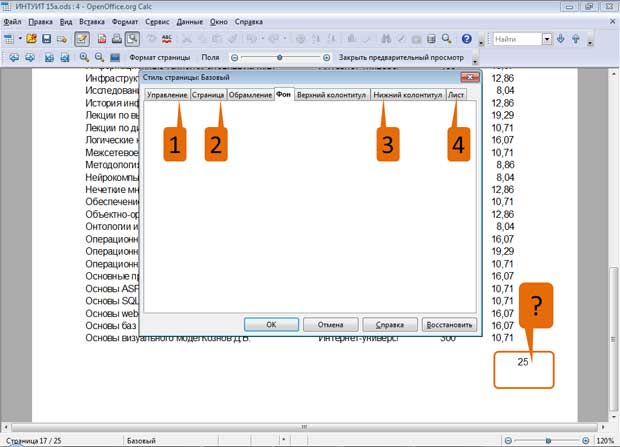This screenshot has height=447, width=620.
Task: Click the ABC Spelling check icon
Action: click(x=167, y=39)
